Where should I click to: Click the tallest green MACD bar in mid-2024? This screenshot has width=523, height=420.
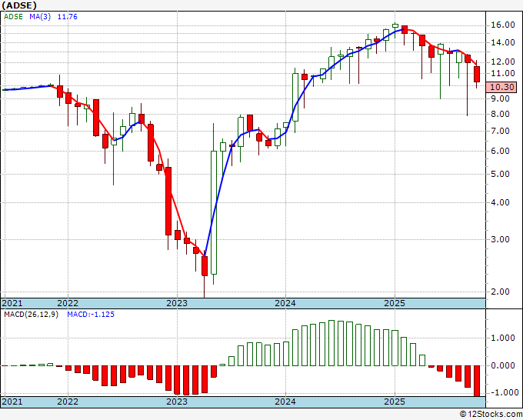point(331,343)
